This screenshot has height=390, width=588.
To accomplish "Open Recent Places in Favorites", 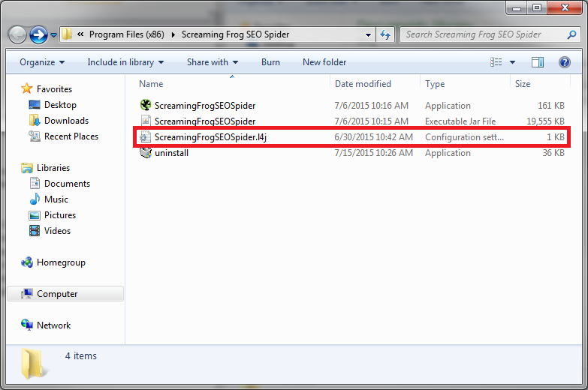I will pos(71,136).
